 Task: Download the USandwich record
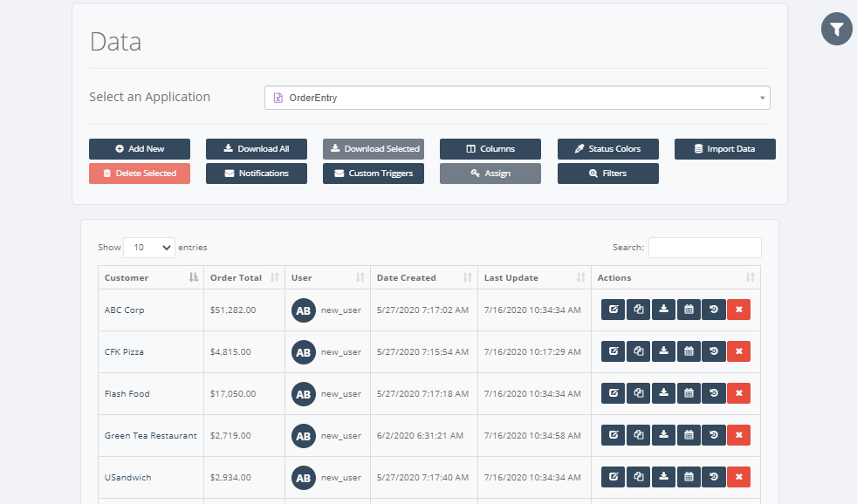coord(663,477)
